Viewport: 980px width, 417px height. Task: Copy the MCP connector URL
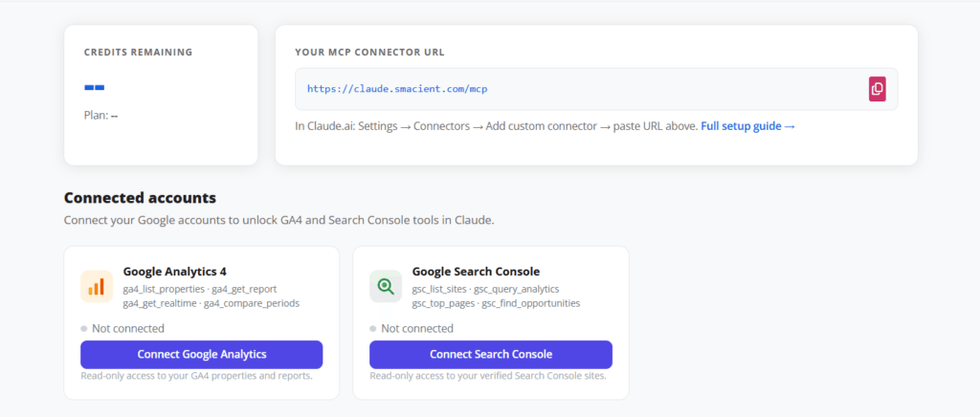coord(877,89)
